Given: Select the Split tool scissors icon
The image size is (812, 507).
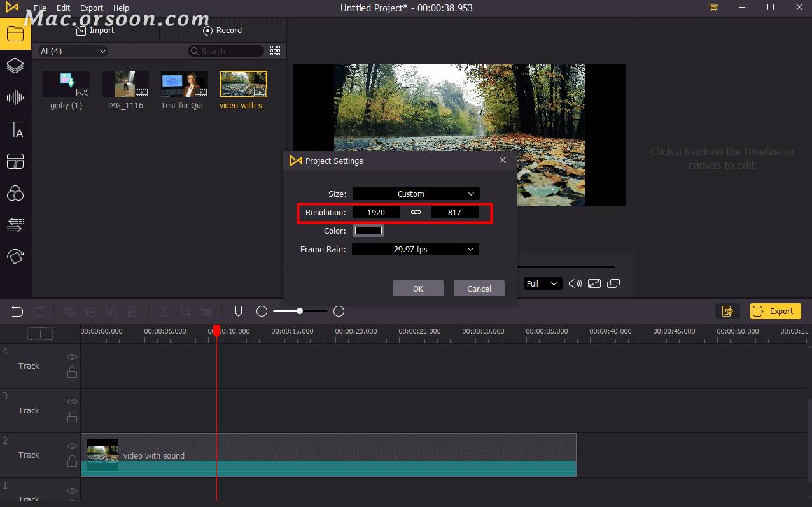Looking at the screenshot, I should 164,311.
